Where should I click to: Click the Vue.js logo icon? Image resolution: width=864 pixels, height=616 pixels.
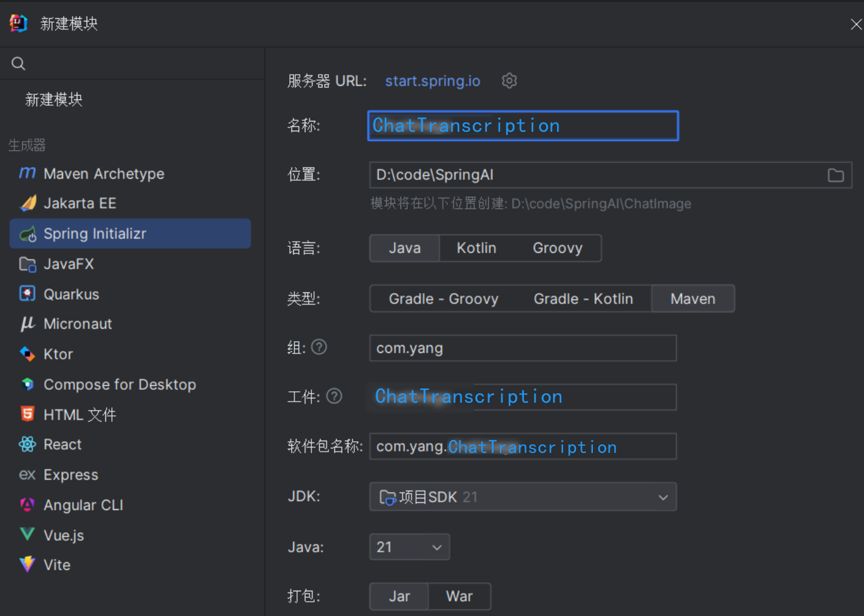27,534
